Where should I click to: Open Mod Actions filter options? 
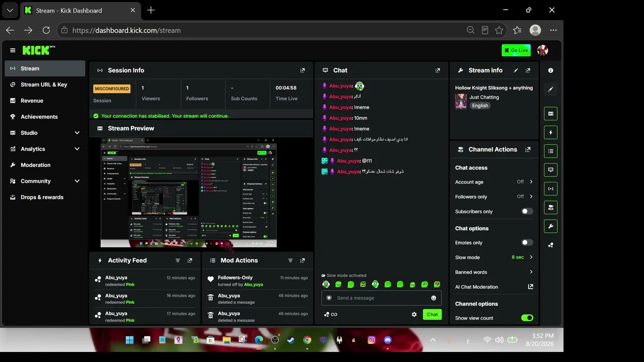[x=290, y=260]
